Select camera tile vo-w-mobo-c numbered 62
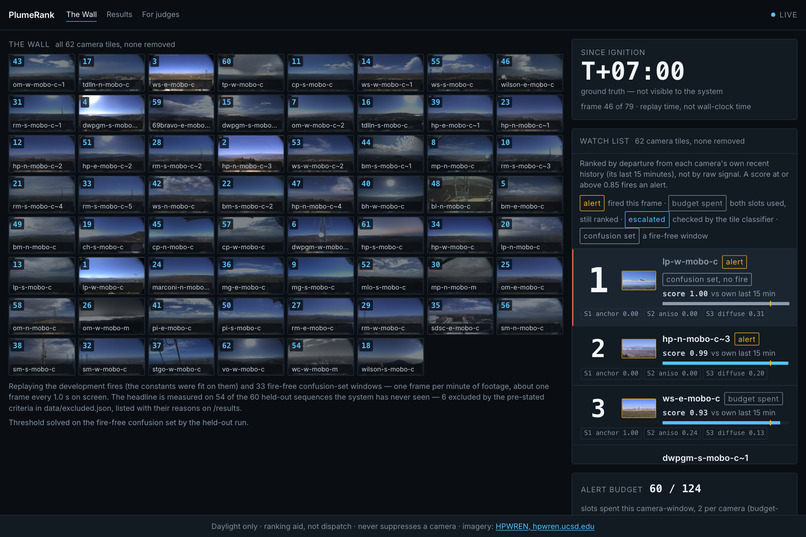 coord(251,357)
